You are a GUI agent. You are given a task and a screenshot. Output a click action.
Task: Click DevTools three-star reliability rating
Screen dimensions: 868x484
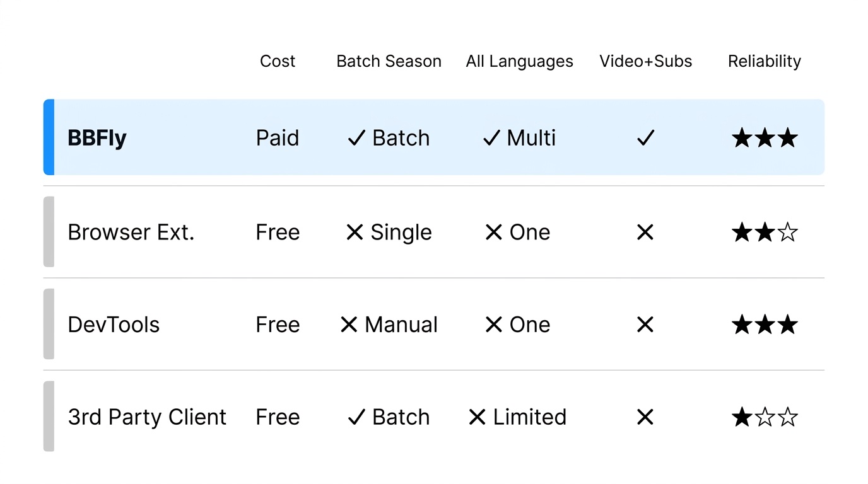pyautogui.click(x=765, y=325)
